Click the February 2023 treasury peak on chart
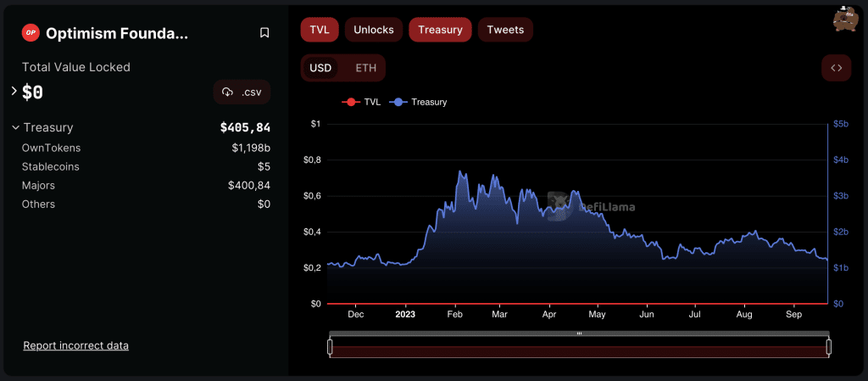Image resolution: width=868 pixels, height=381 pixels. 460,172
